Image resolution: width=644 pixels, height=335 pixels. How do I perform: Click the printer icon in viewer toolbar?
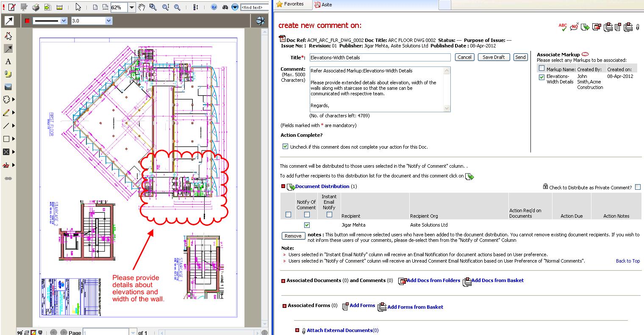point(36,7)
